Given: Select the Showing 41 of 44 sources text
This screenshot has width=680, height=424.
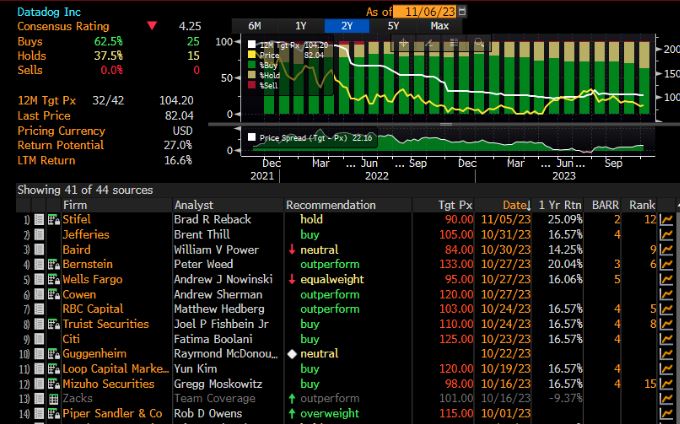Looking at the screenshot, I should [85, 190].
